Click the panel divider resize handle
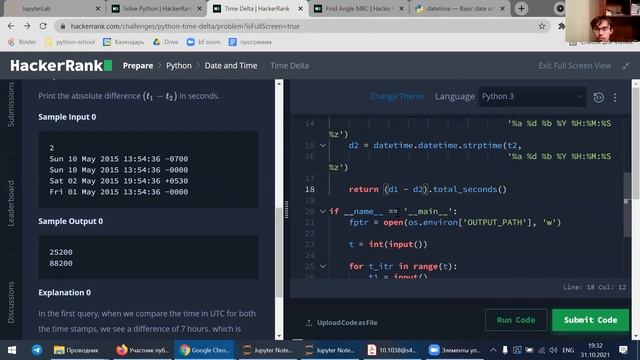This screenshot has width=640, height=360. click(287, 209)
